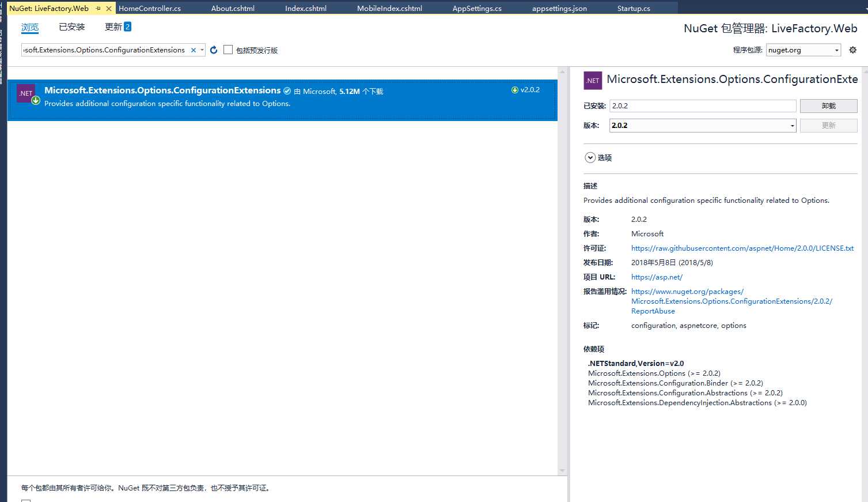This screenshot has width=868, height=502.
Task: Refresh the package search results
Action: (x=214, y=50)
